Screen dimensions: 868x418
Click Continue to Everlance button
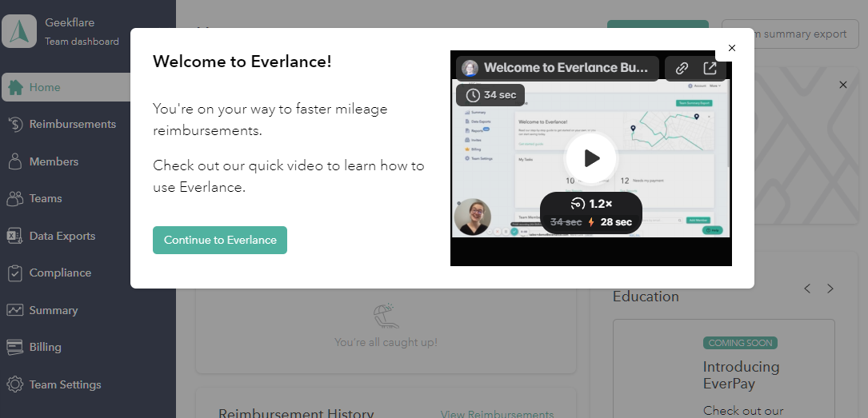coord(220,240)
